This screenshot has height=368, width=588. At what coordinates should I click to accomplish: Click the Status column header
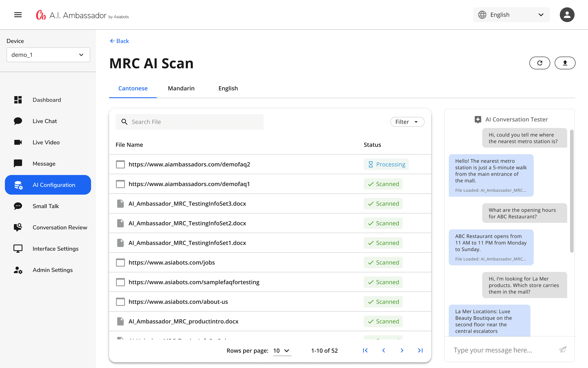(372, 145)
